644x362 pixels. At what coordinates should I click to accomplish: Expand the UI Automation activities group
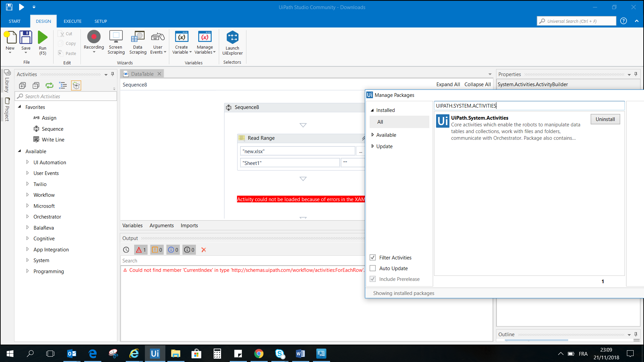28,162
